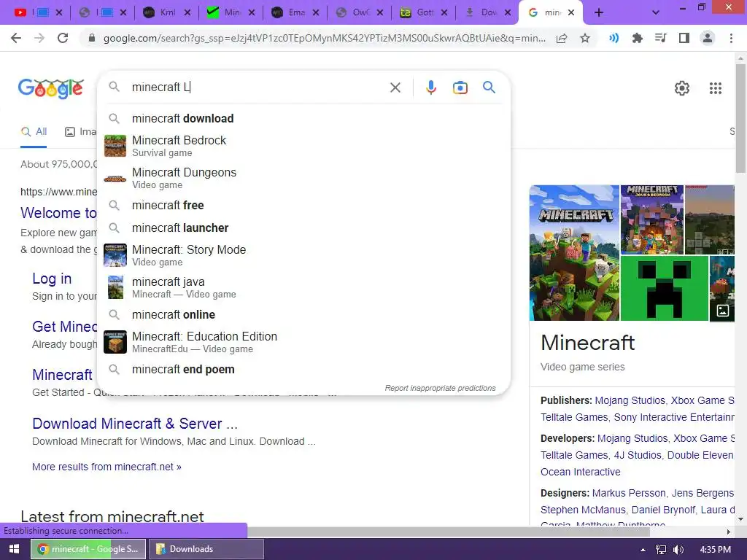The height and width of the screenshot is (560, 747).
Task: Open the 4J Studios developer link
Action: tap(638, 455)
